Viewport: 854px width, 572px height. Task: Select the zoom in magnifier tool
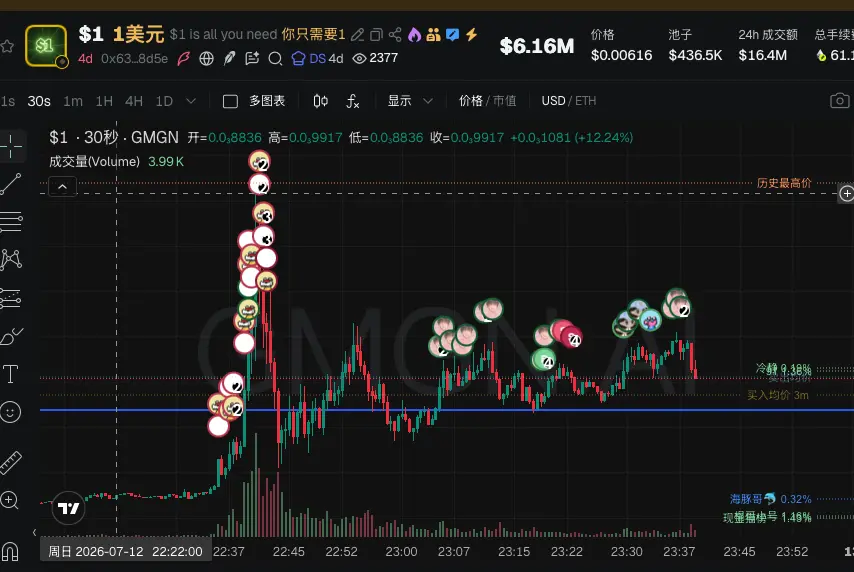(9, 500)
